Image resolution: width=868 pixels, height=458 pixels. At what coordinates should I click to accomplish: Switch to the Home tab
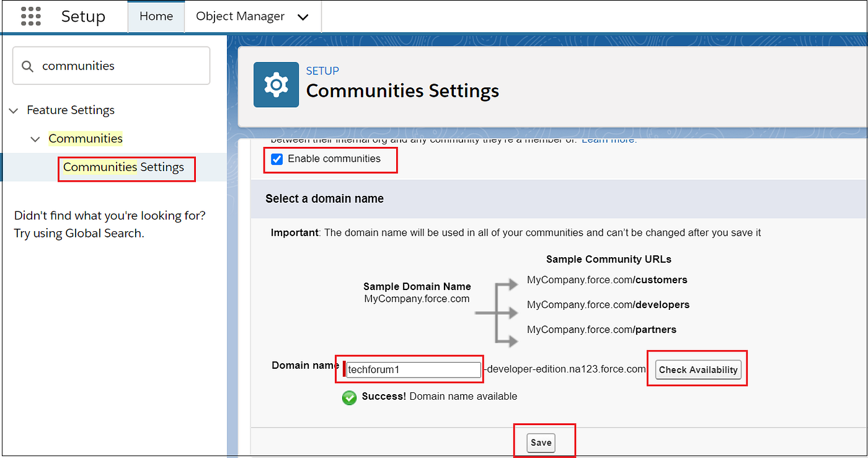(156, 17)
